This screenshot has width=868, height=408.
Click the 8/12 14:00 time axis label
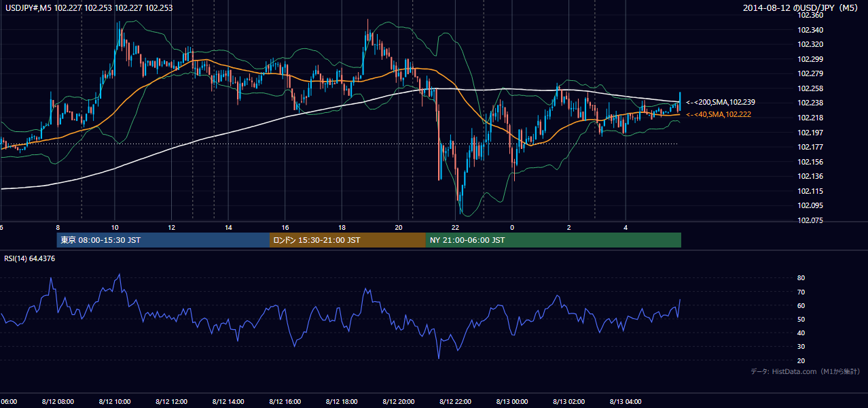(x=228, y=402)
